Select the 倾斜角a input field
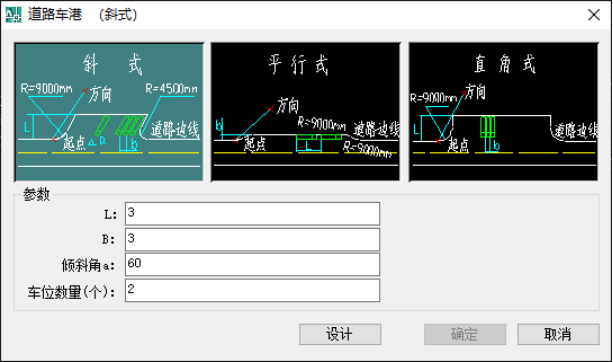 tap(252, 265)
